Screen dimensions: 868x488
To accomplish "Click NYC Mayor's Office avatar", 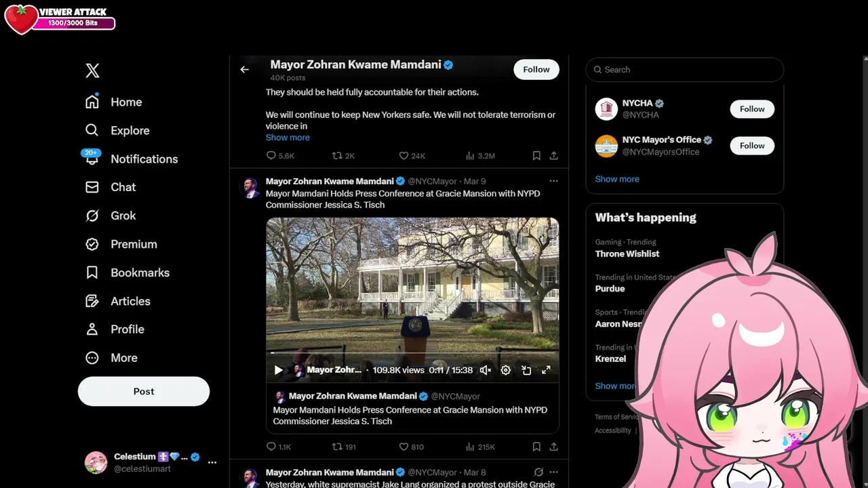I will pos(606,146).
